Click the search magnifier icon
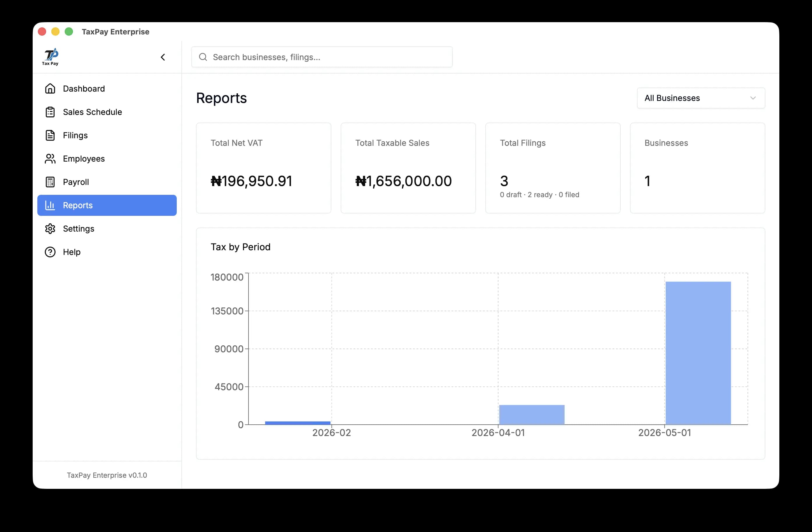812x532 pixels. click(x=203, y=57)
